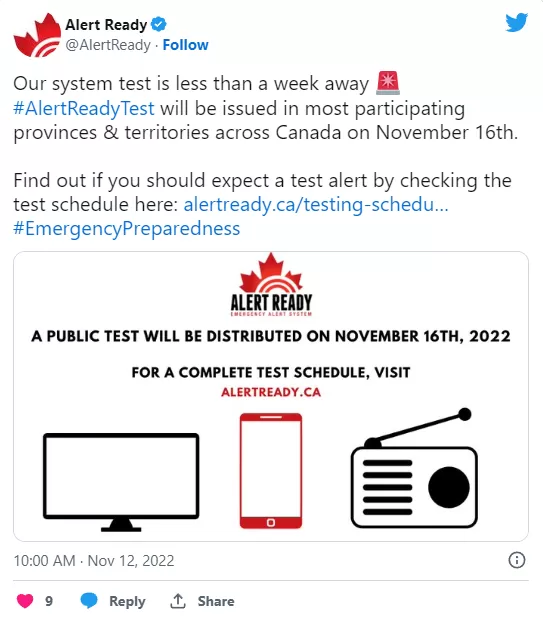This screenshot has height=617, width=543.
Task: Open the red smartphone graphic in image
Action: click(271, 471)
